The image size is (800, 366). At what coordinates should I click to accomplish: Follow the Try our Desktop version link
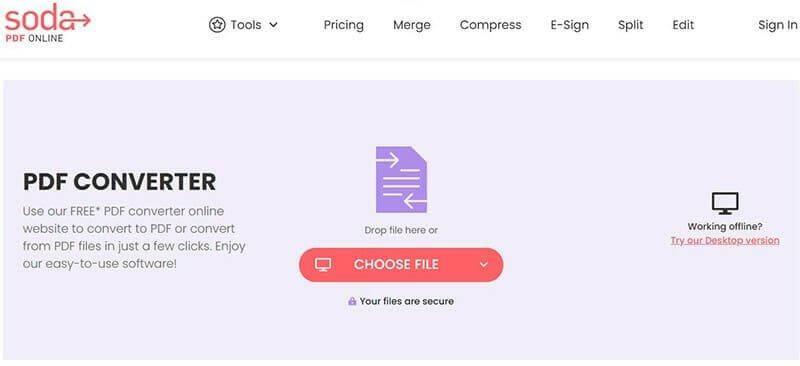pyautogui.click(x=725, y=240)
